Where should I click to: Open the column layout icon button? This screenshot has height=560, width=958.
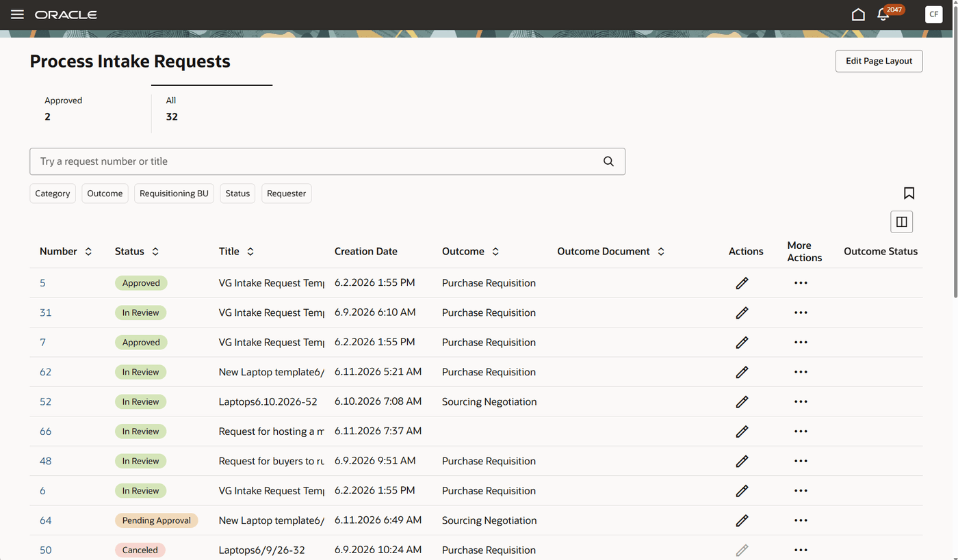pyautogui.click(x=901, y=222)
